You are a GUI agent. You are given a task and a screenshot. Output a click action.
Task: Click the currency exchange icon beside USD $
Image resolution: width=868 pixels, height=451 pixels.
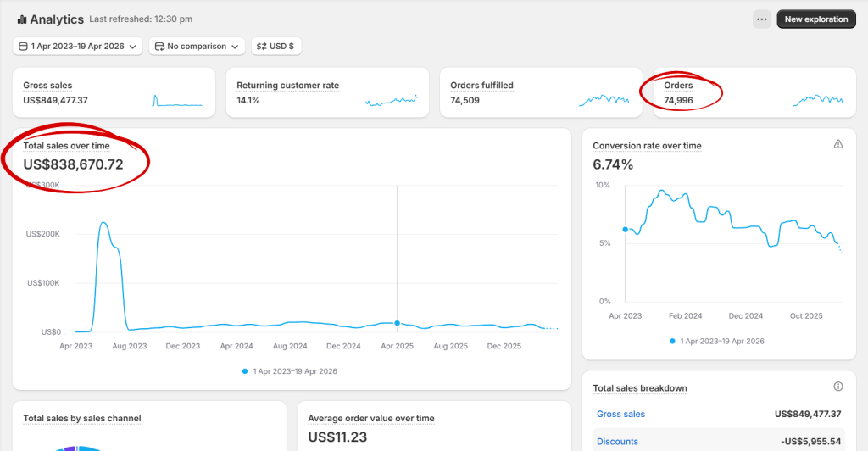pyautogui.click(x=262, y=47)
